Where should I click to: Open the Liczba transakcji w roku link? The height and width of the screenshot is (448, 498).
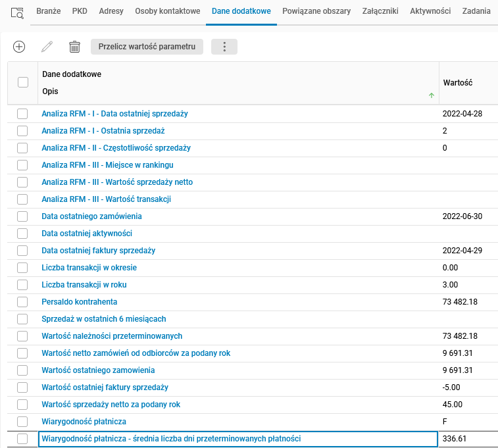[x=84, y=285]
